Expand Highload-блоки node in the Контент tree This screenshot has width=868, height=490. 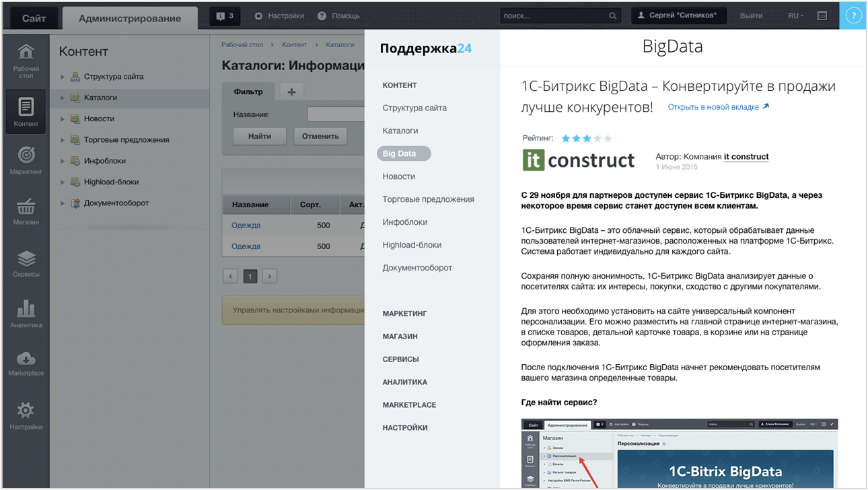pyautogui.click(x=63, y=182)
